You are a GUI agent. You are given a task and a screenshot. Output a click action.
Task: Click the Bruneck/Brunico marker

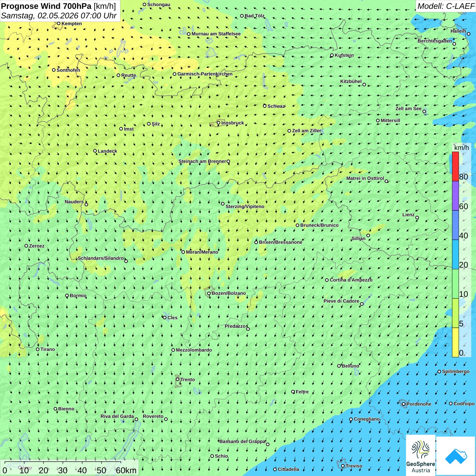pyautogui.click(x=297, y=225)
